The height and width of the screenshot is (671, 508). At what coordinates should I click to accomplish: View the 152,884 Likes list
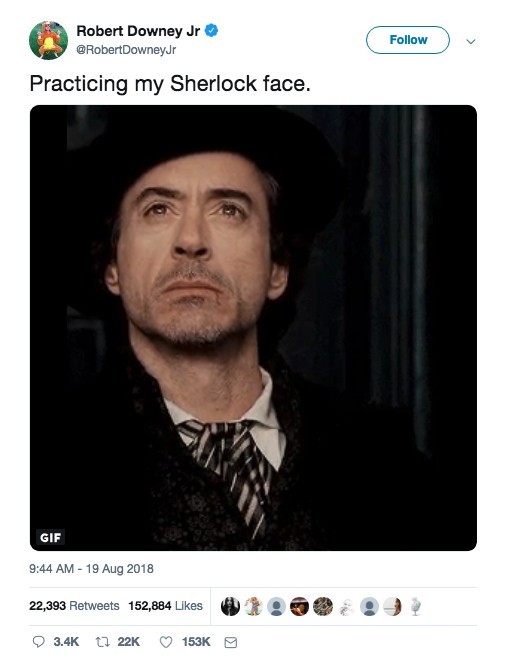pos(165,606)
